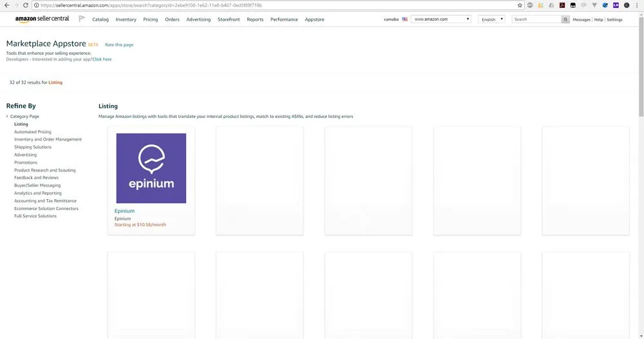Viewport: 644px width, 339px height.
Task: Click Rate this page link
Action: tap(119, 44)
